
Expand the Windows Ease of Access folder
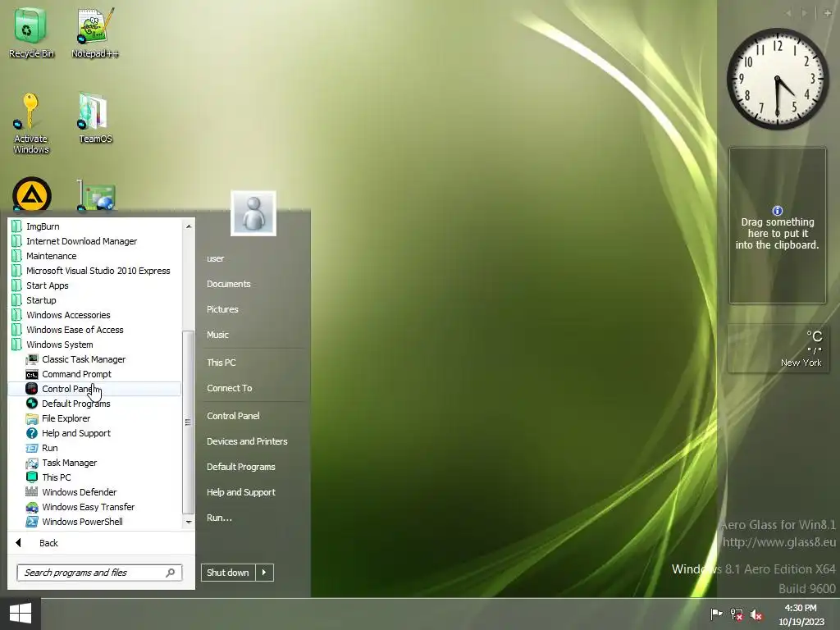[75, 330]
